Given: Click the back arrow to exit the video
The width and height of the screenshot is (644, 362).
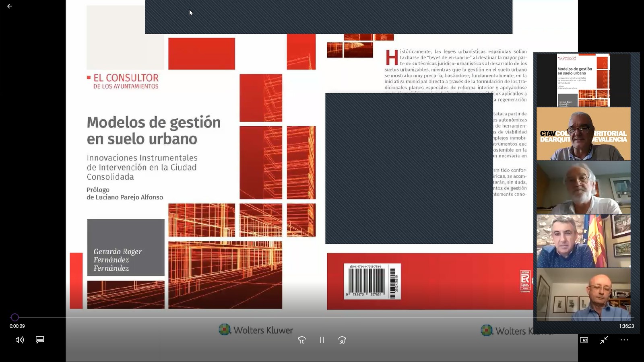Looking at the screenshot, I should tap(10, 6).
